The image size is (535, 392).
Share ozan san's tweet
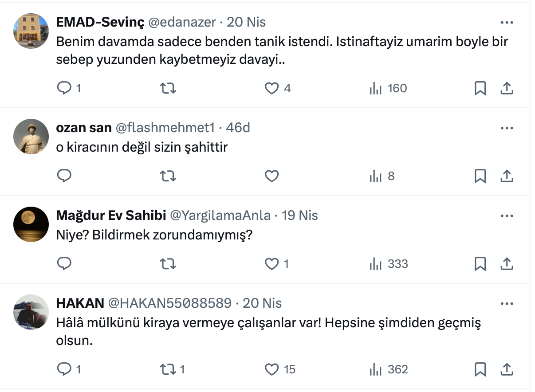(x=507, y=176)
